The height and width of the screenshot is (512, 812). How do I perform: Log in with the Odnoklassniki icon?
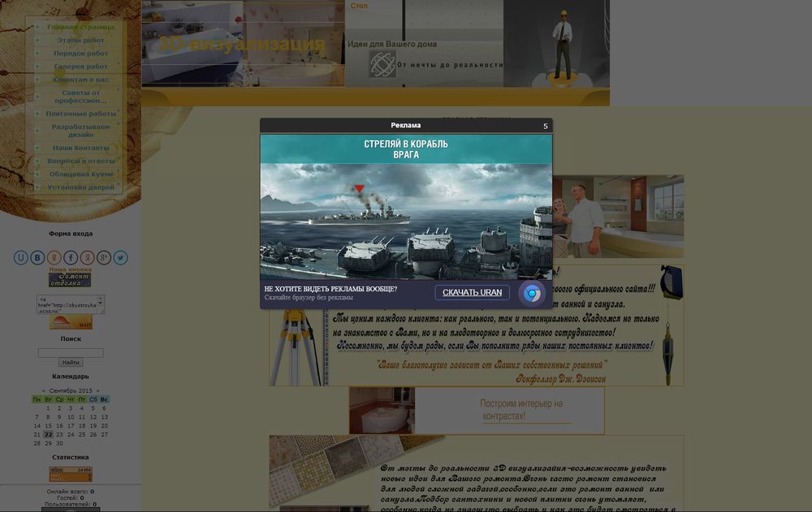54,257
